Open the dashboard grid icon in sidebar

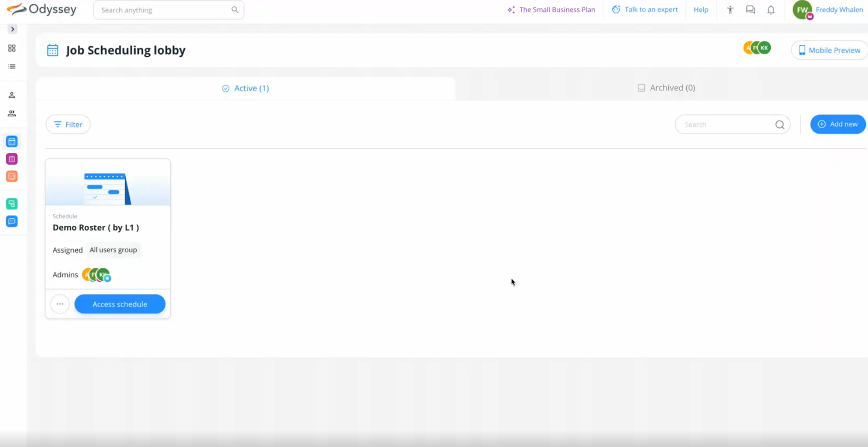(12, 48)
